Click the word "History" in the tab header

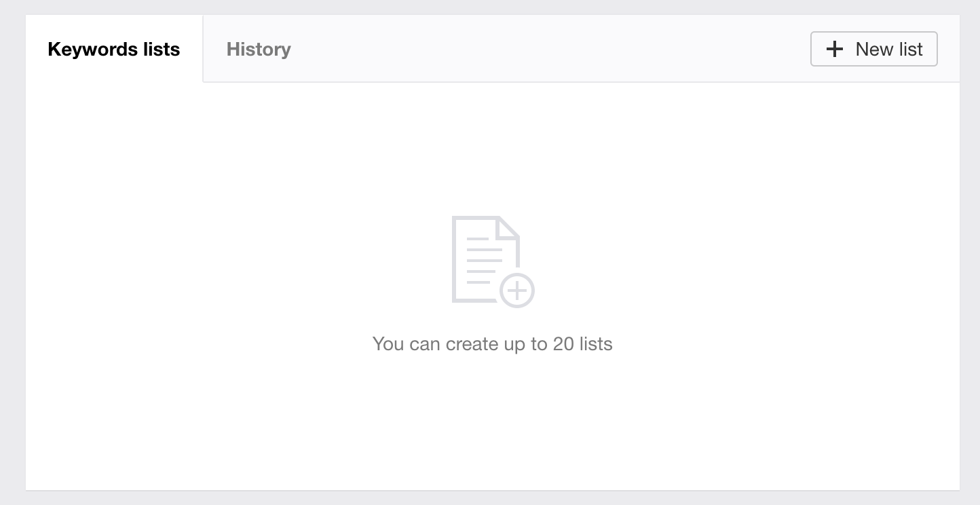pyautogui.click(x=259, y=50)
